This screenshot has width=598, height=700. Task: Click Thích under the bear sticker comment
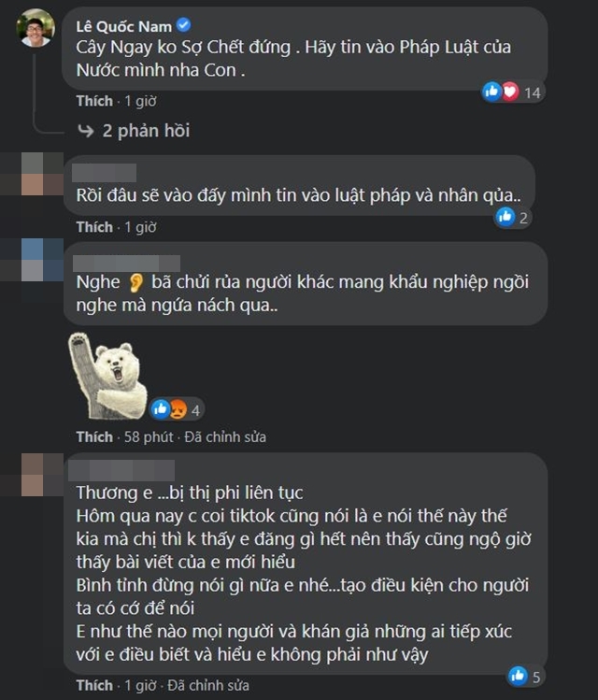tap(94, 436)
